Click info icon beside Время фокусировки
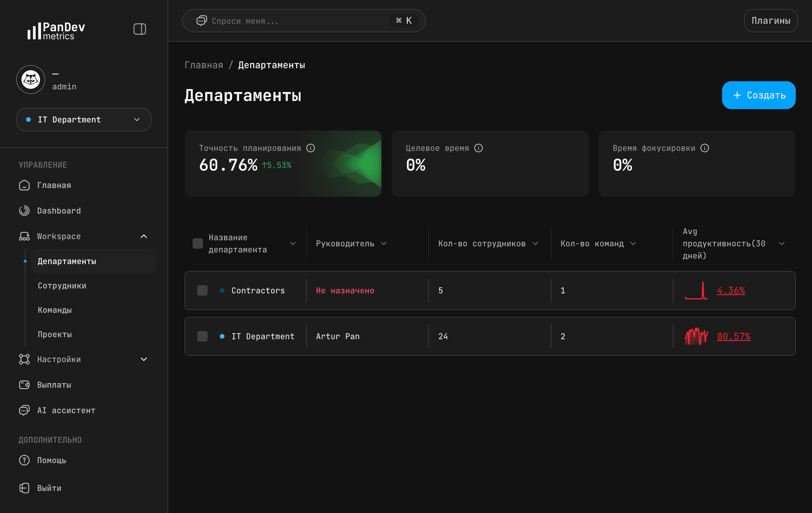Image resolution: width=812 pixels, height=513 pixels. coord(704,148)
